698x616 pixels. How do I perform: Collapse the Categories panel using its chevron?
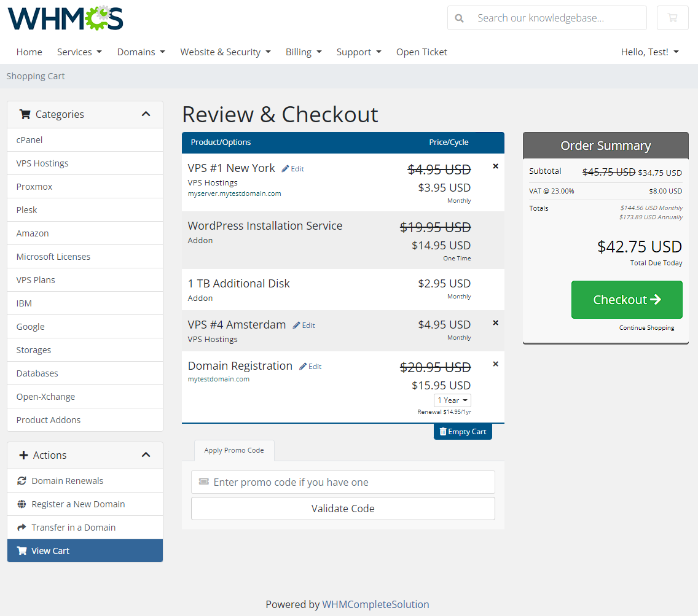pyautogui.click(x=146, y=114)
